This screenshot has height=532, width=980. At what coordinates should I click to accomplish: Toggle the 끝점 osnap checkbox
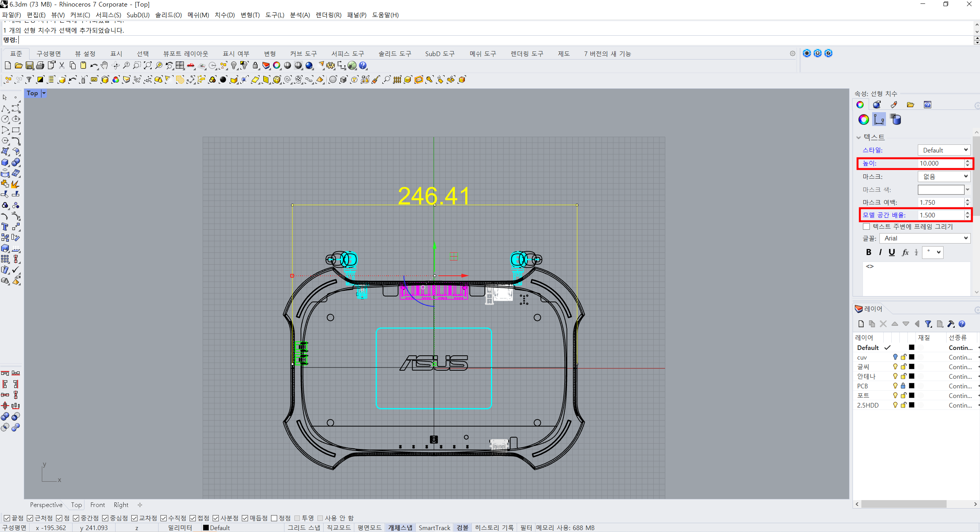(7, 518)
